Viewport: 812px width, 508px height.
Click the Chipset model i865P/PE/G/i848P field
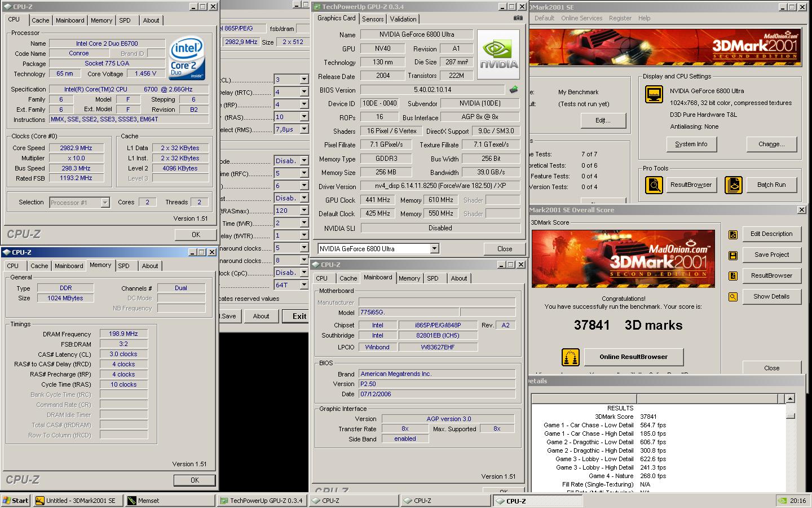[438, 325]
